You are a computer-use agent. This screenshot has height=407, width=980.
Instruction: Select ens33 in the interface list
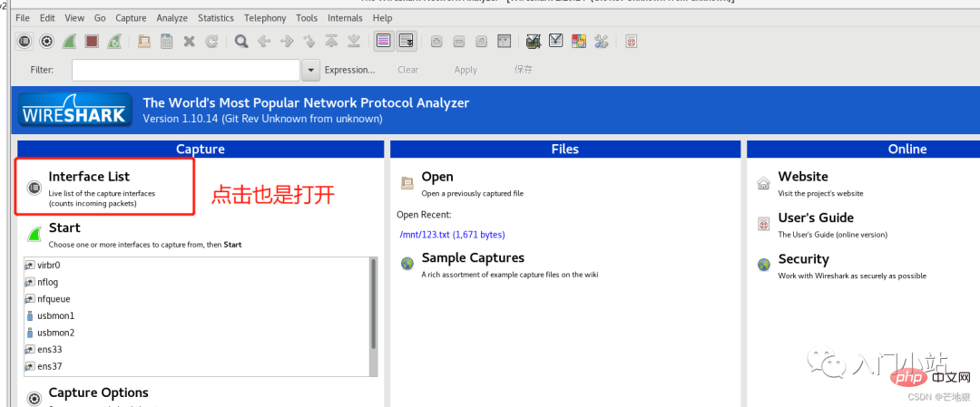tap(49, 350)
